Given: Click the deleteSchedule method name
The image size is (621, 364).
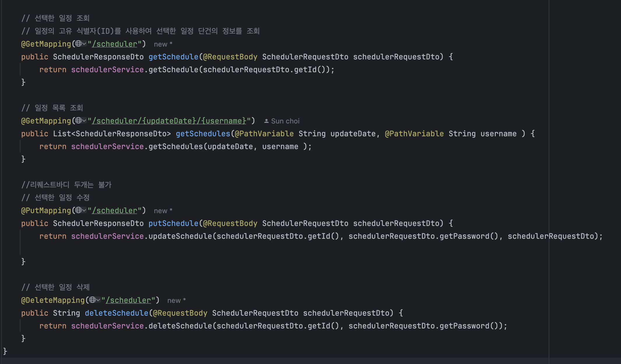Looking at the screenshot, I should (x=117, y=313).
